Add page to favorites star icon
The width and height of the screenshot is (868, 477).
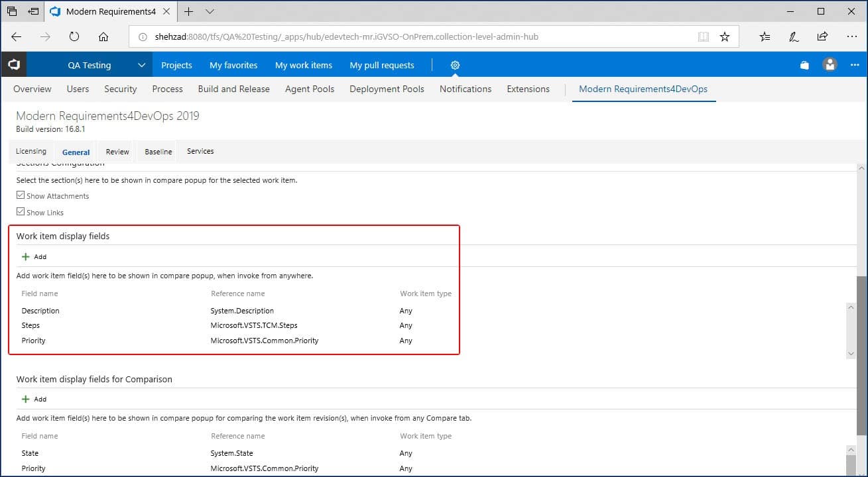coord(725,37)
